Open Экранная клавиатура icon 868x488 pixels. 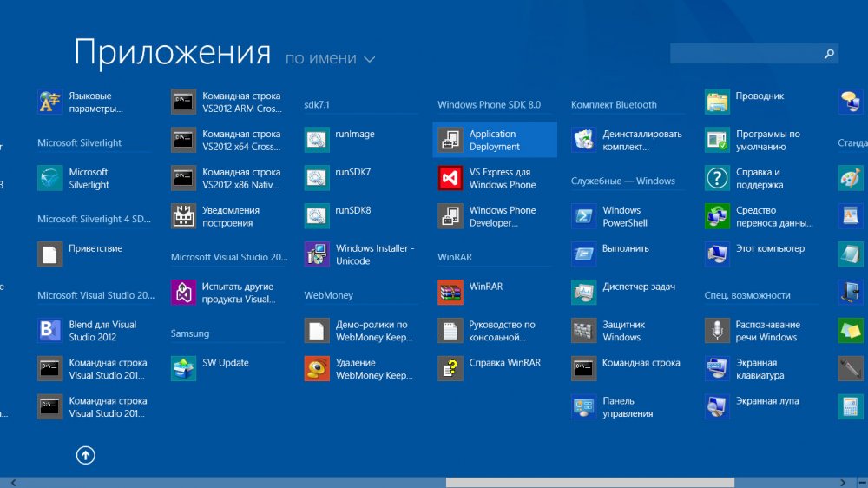tap(717, 369)
